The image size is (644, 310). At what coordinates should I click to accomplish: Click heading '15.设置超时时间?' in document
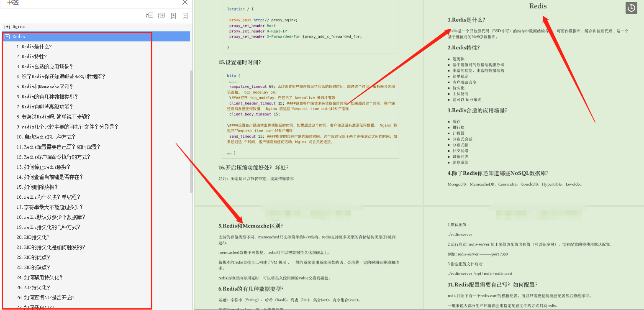240,63
